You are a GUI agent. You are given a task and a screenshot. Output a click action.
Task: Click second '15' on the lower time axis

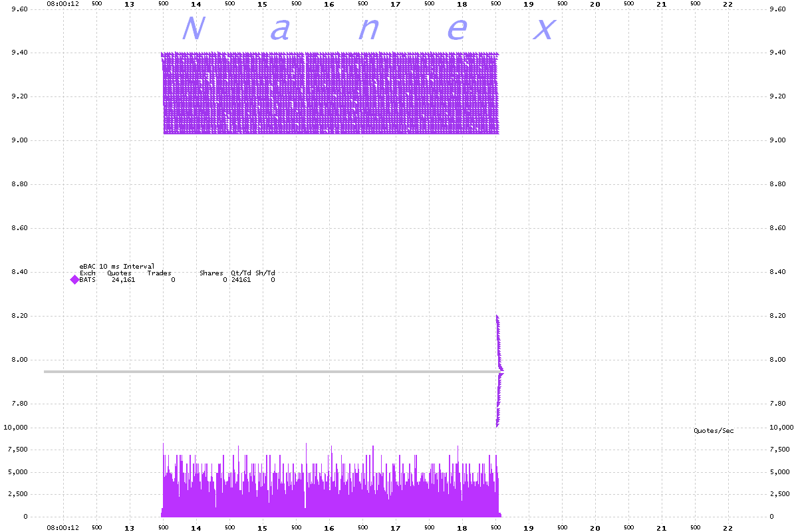tap(263, 528)
